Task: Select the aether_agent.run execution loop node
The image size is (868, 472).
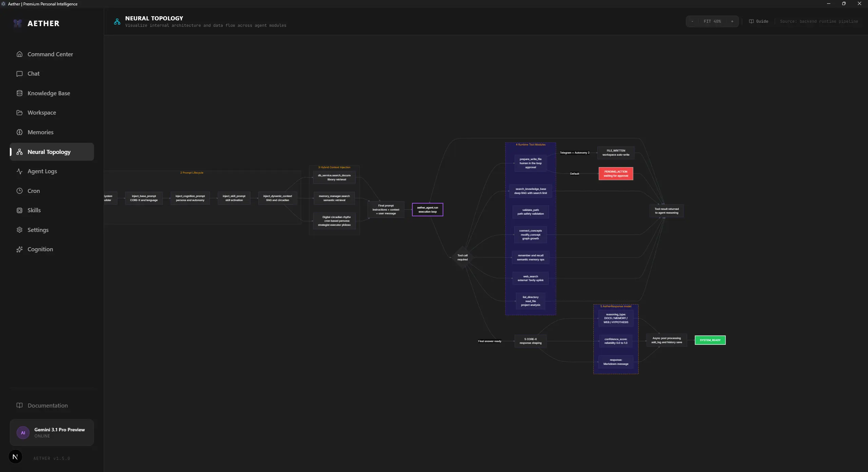Action: (x=427, y=210)
